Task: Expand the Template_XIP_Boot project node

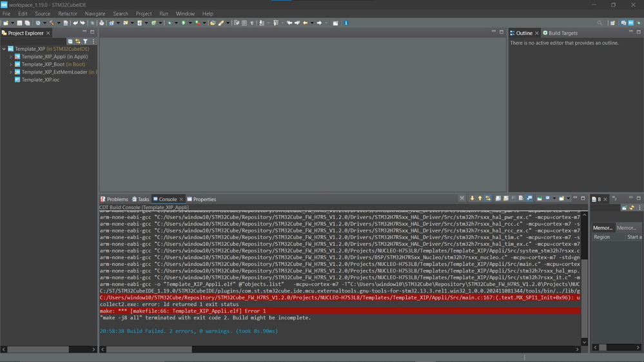Action: [x=11, y=64]
